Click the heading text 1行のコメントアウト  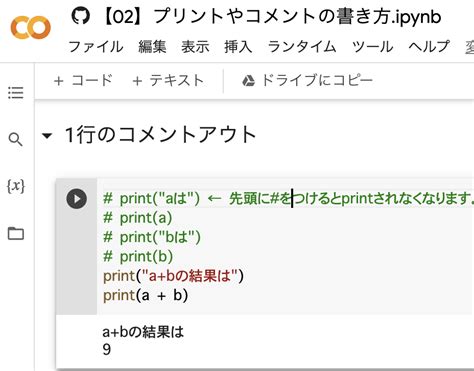[x=161, y=135]
